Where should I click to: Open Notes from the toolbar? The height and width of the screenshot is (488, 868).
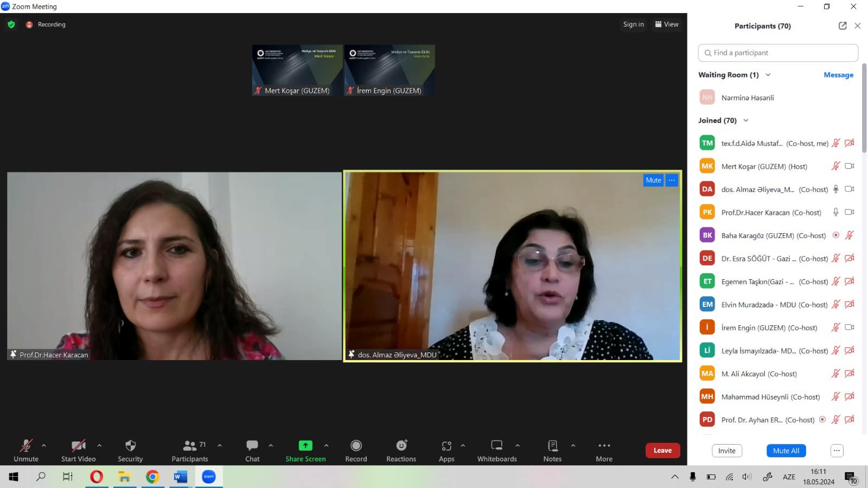pos(552,451)
